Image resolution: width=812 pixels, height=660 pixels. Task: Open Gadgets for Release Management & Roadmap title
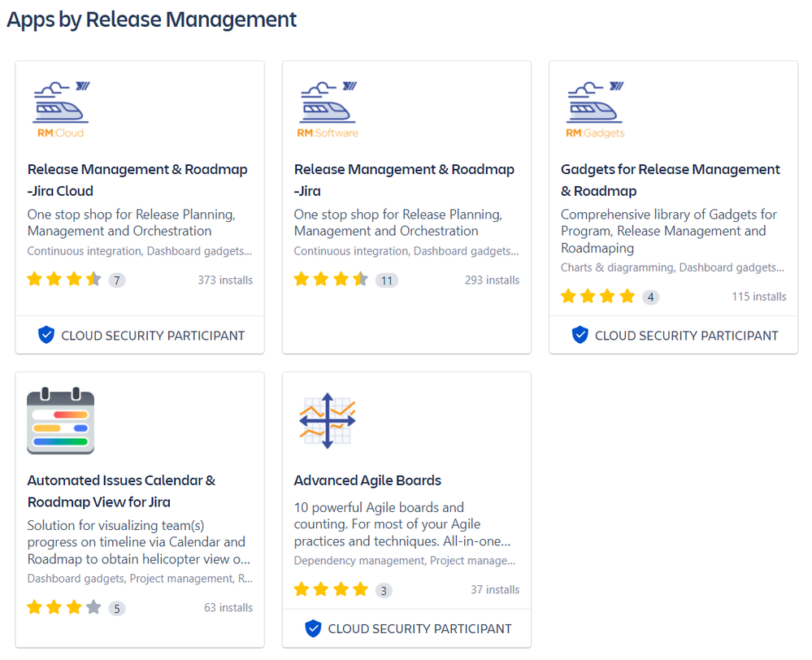click(670, 180)
